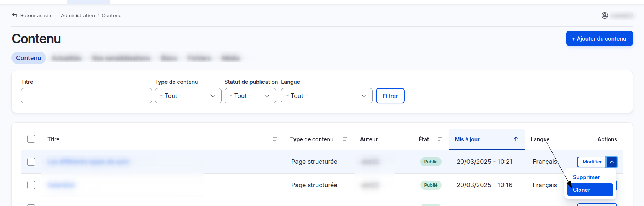Click the État column sort icon

pyautogui.click(x=440, y=139)
